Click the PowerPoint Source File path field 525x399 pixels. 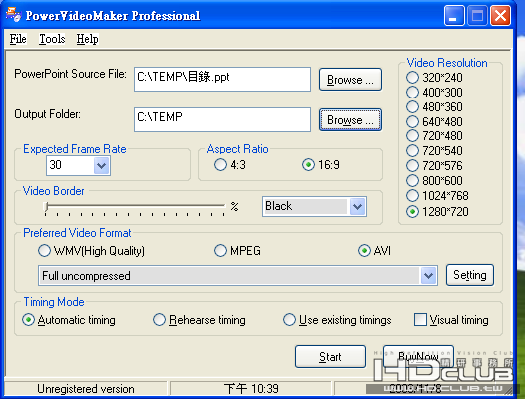point(222,79)
